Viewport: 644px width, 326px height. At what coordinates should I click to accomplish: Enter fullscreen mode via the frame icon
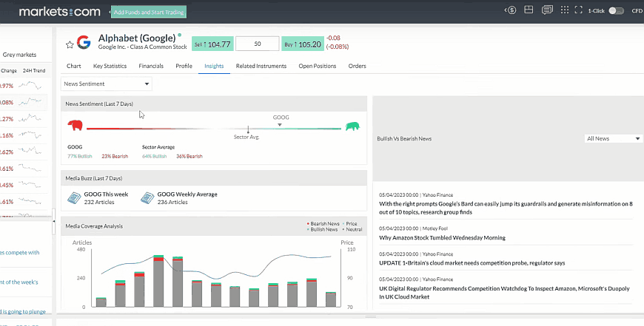580,10
